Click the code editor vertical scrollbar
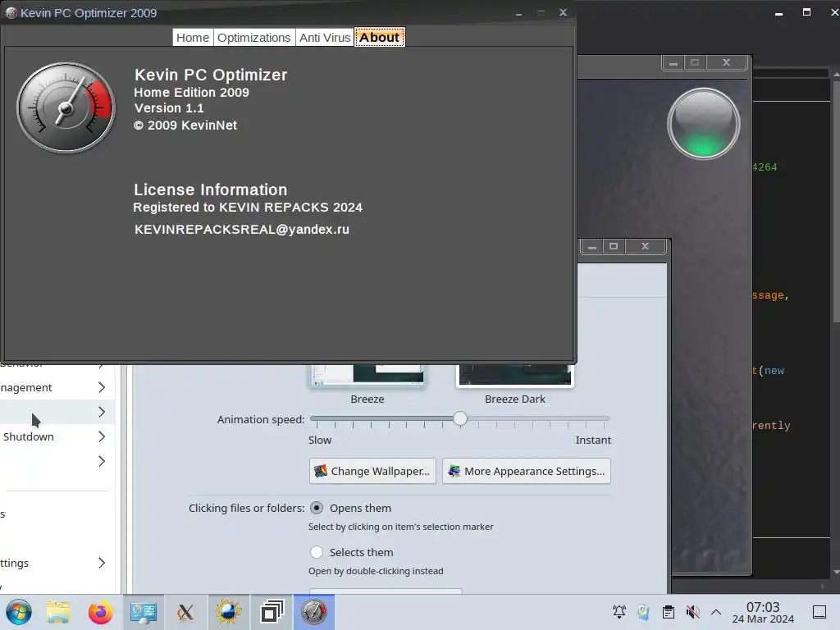Viewport: 840px width, 630px height. (836, 201)
